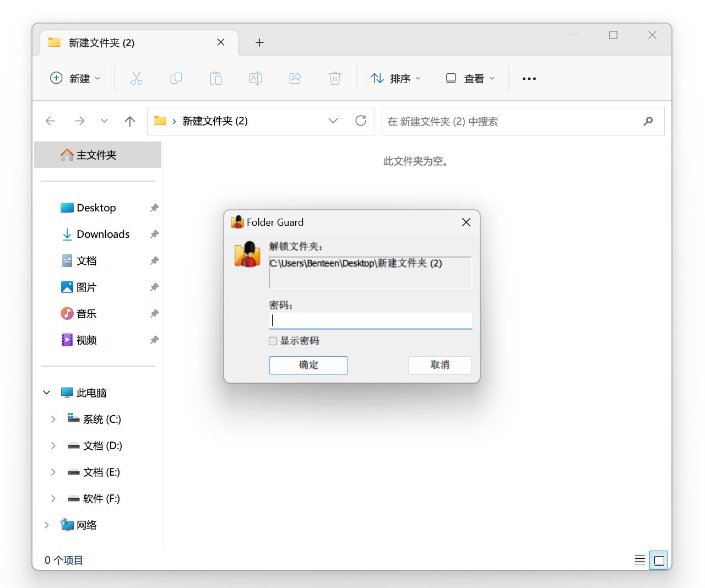
Task: Select 主文件夹 in the sidebar
Action: point(98,155)
